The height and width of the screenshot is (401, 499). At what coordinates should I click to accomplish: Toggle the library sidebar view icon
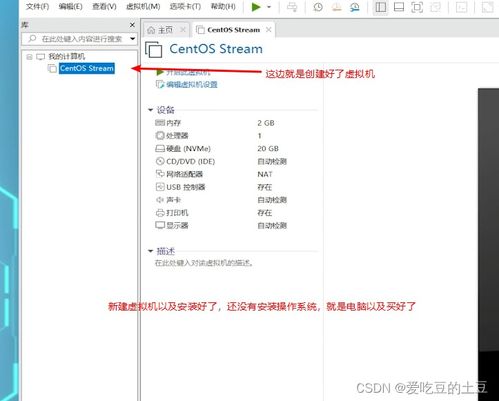[381, 7]
